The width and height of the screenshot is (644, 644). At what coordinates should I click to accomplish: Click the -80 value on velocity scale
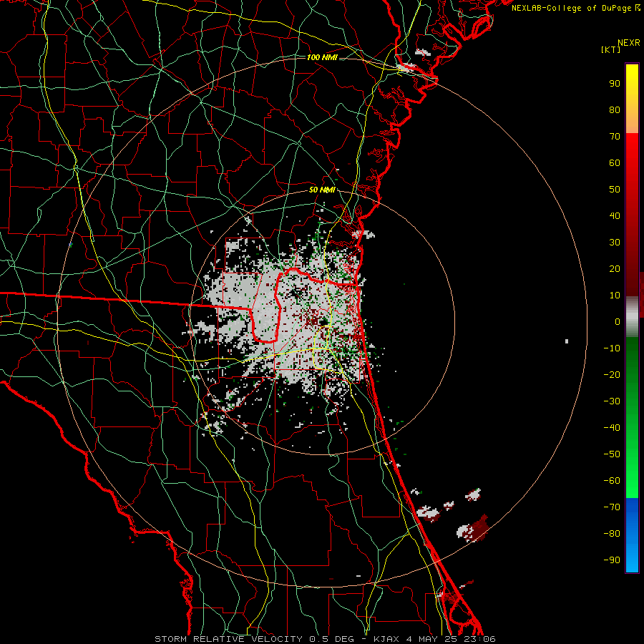coord(612,534)
